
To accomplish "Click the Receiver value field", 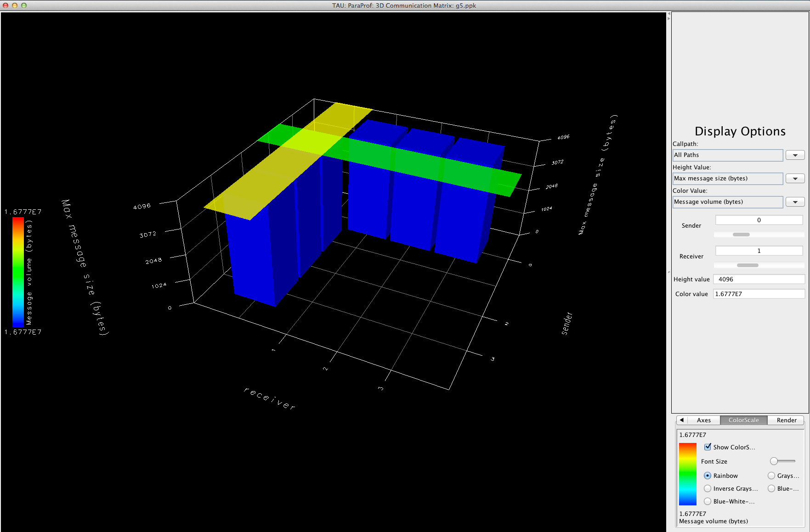I will (x=759, y=251).
